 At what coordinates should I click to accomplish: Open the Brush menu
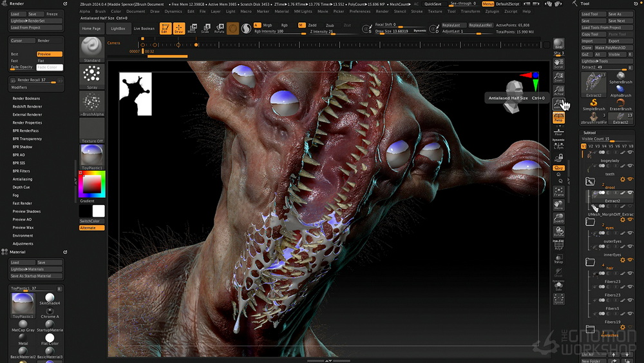click(x=100, y=12)
